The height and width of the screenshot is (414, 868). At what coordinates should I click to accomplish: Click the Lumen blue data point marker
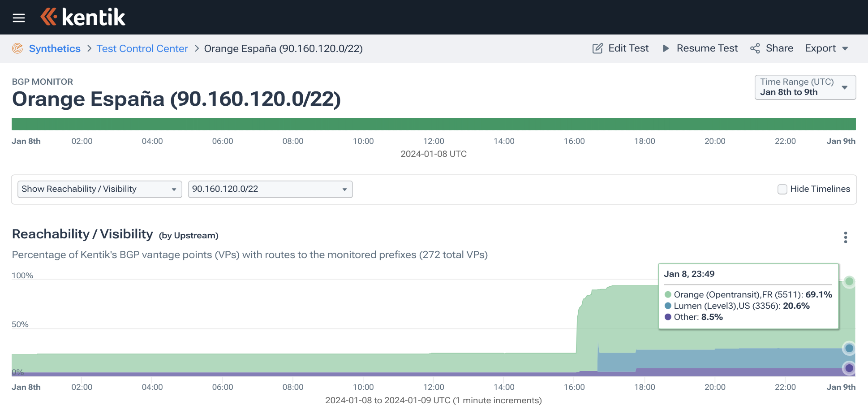pos(849,348)
